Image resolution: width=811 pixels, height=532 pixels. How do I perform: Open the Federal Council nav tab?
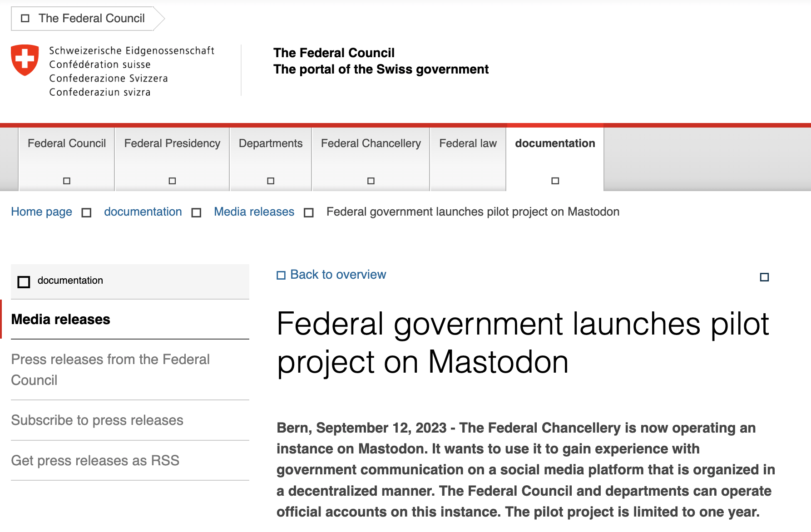(x=67, y=159)
